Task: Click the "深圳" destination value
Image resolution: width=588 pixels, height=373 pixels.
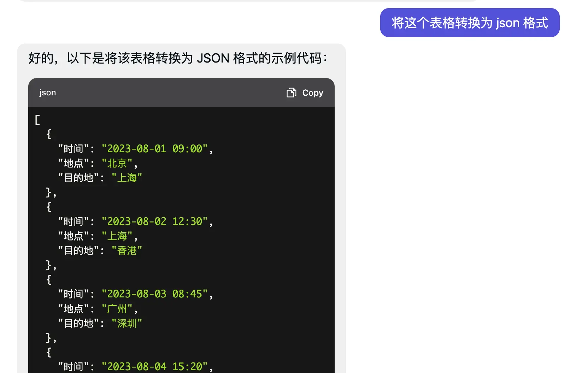Action: (127, 323)
